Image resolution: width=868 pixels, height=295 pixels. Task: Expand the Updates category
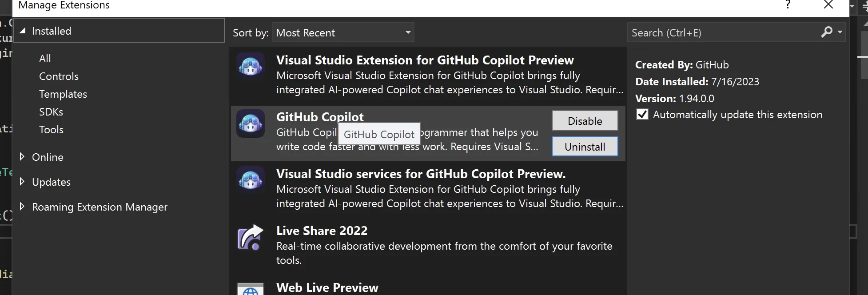pyautogui.click(x=22, y=182)
